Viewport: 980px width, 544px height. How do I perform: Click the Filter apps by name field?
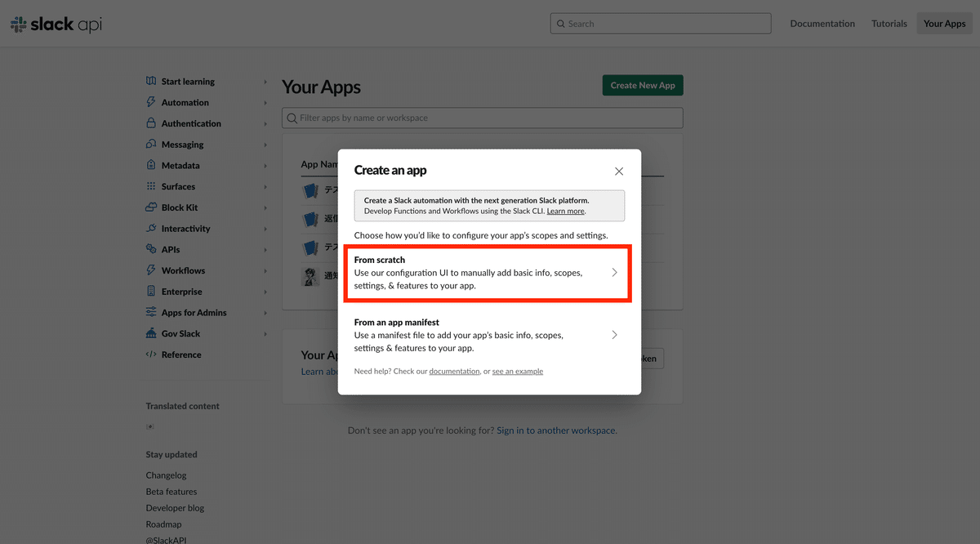483,118
